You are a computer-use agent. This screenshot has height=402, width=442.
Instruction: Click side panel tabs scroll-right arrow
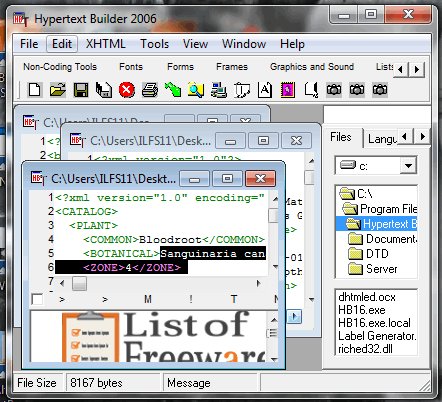[422, 136]
